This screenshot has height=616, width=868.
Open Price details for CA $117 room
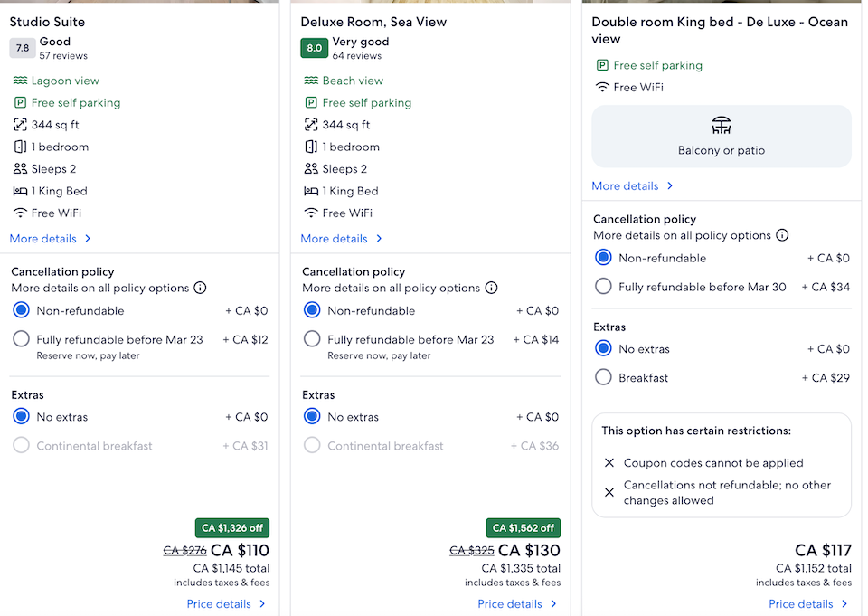(808, 603)
